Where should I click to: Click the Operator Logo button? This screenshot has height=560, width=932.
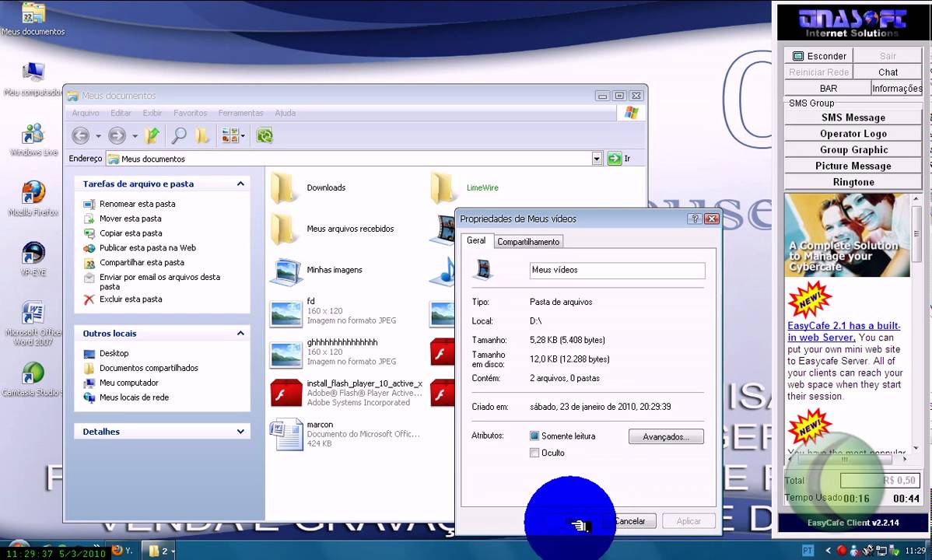coord(853,134)
